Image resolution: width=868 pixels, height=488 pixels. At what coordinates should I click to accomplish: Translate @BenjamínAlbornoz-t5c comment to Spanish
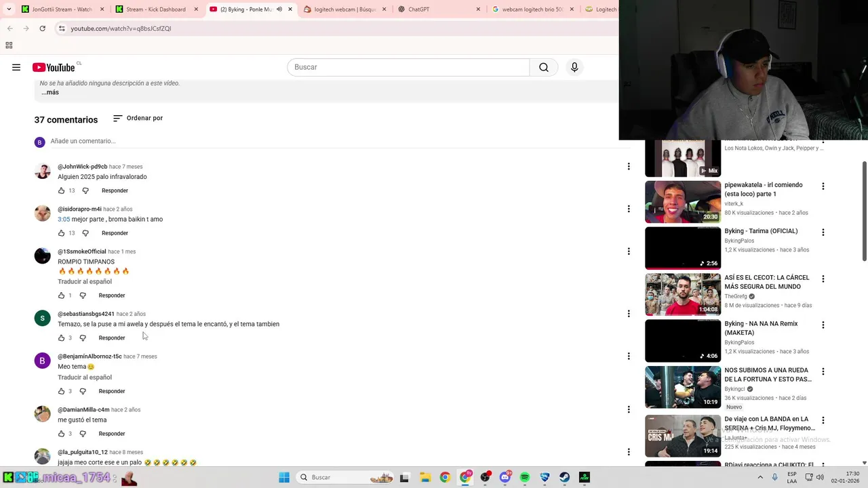click(85, 377)
